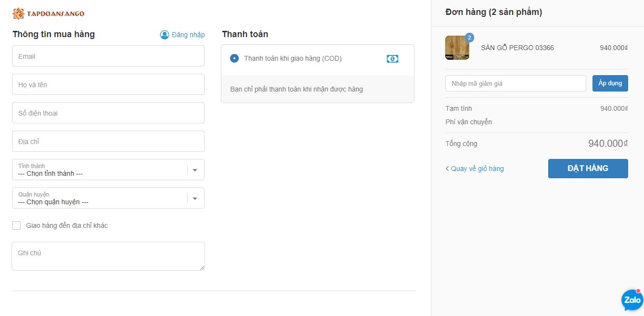Expand the Quận huyện dropdown
This screenshot has height=316, width=644.
point(108,198)
